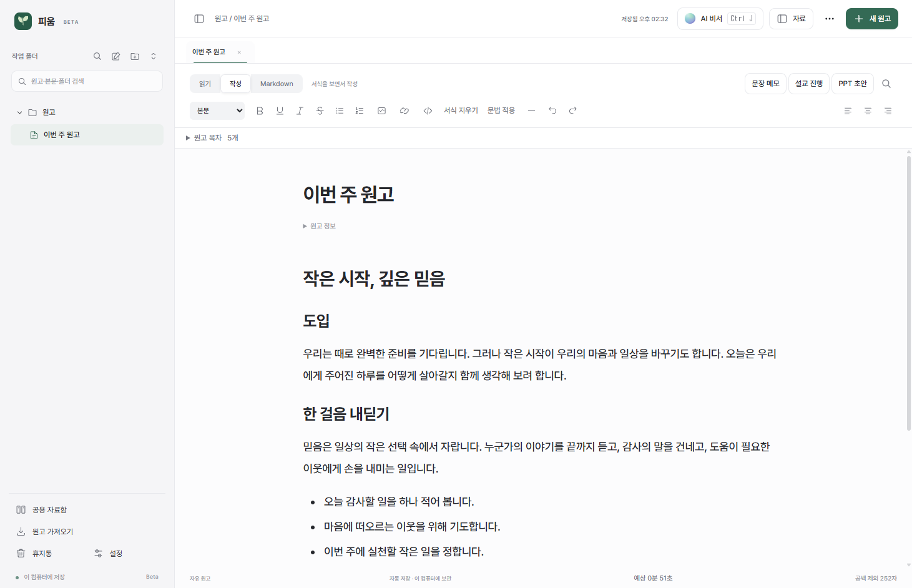Toggle expand/collapse all folders arrows

(x=154, y=56)
